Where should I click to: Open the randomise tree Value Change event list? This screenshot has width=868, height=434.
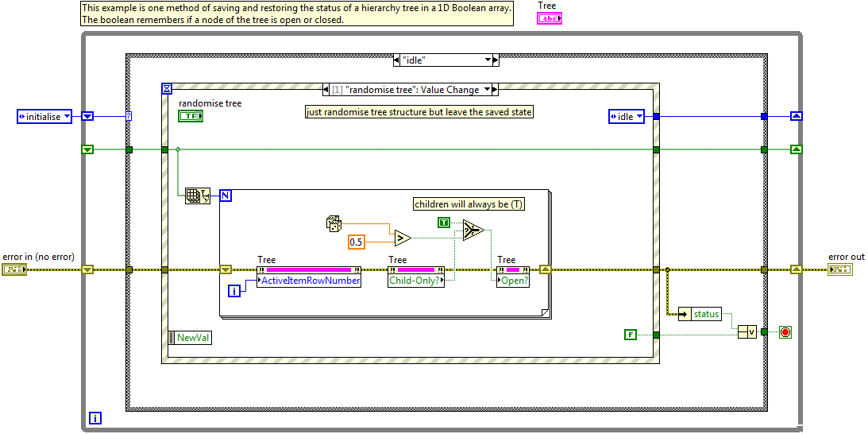point(485,90)
